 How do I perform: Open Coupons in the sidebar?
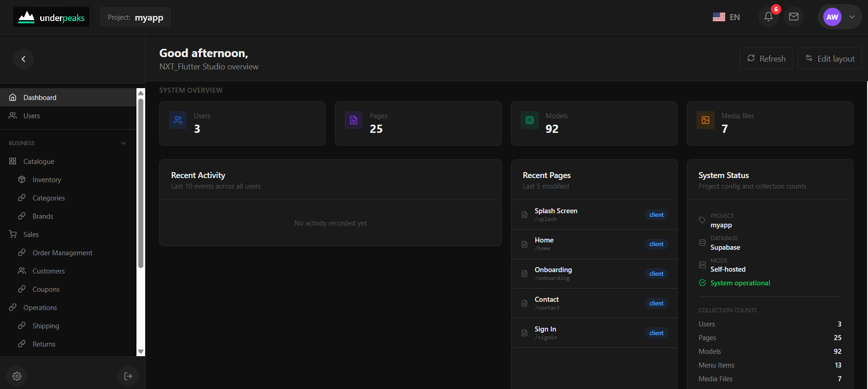click(x=68, y=289)
